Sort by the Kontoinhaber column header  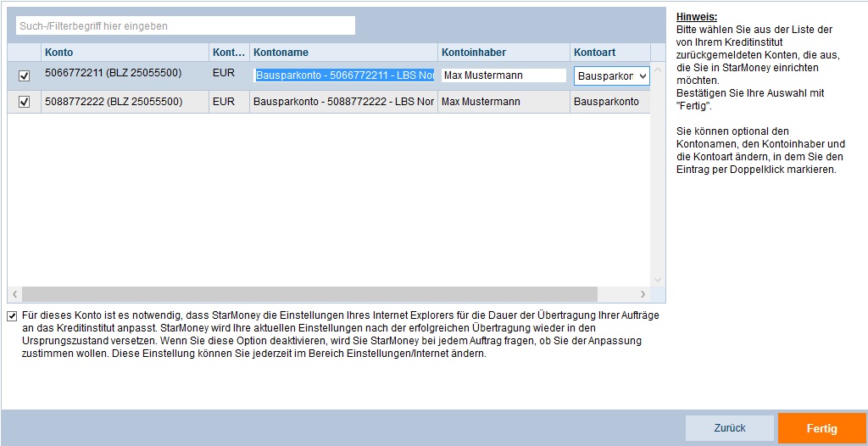[504, 53]
